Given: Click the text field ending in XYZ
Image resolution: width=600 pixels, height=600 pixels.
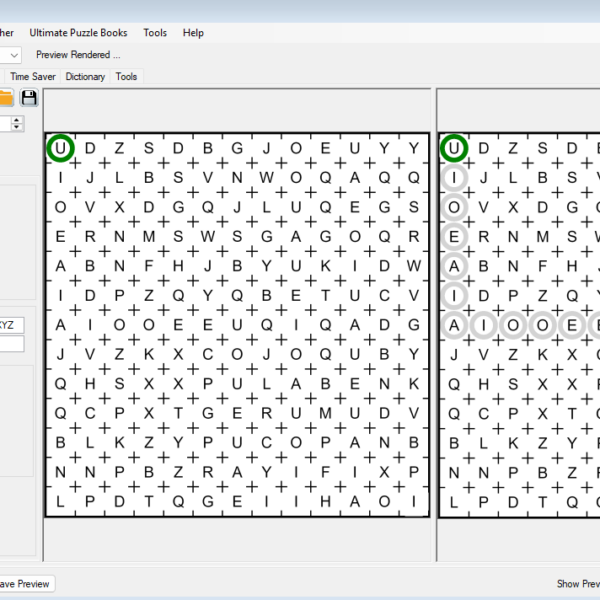Looking at the screenshot, I should pyautogui.click(x=12, y=325).
